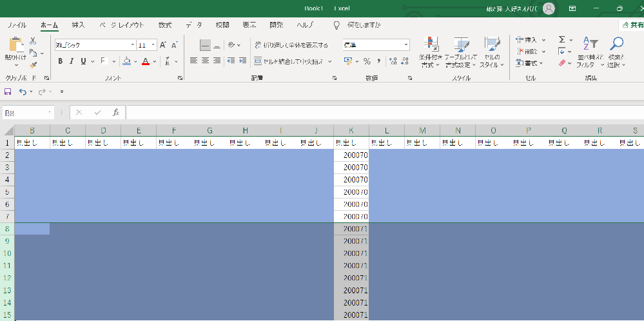Open the font name combo box
Viewport: 644px width, 321px height.
click(95, 44)
